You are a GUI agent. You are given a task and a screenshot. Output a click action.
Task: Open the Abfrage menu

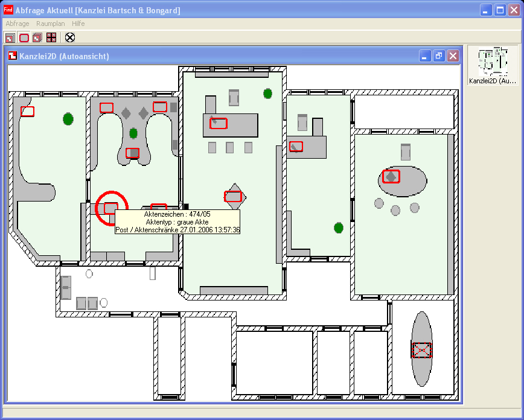18,24
